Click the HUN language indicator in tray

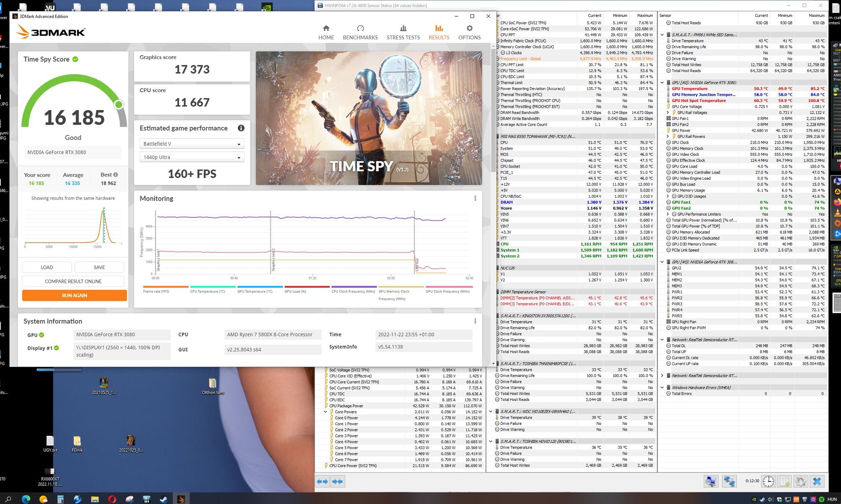click(832, 499)
